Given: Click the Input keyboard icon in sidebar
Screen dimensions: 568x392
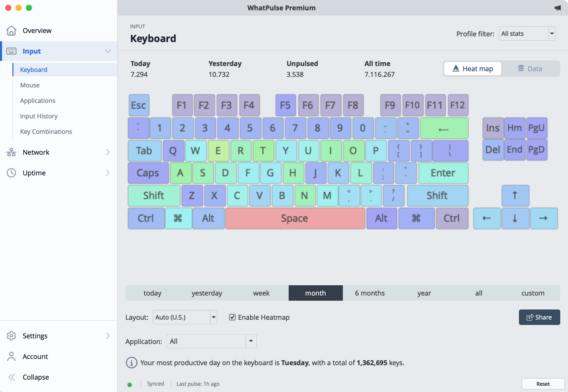Looking at the screenshot, I should [x=11, y=51].
